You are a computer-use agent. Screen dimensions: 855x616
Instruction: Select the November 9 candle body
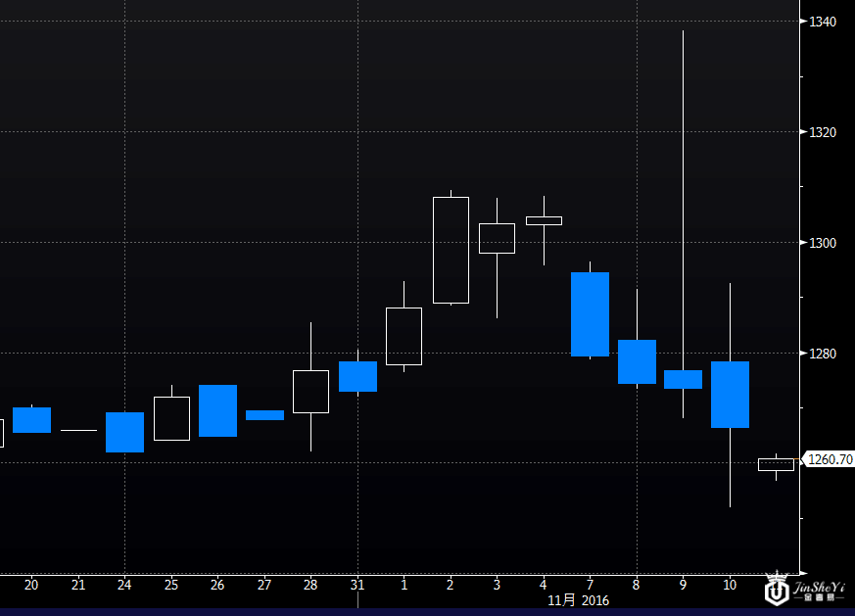683,379
